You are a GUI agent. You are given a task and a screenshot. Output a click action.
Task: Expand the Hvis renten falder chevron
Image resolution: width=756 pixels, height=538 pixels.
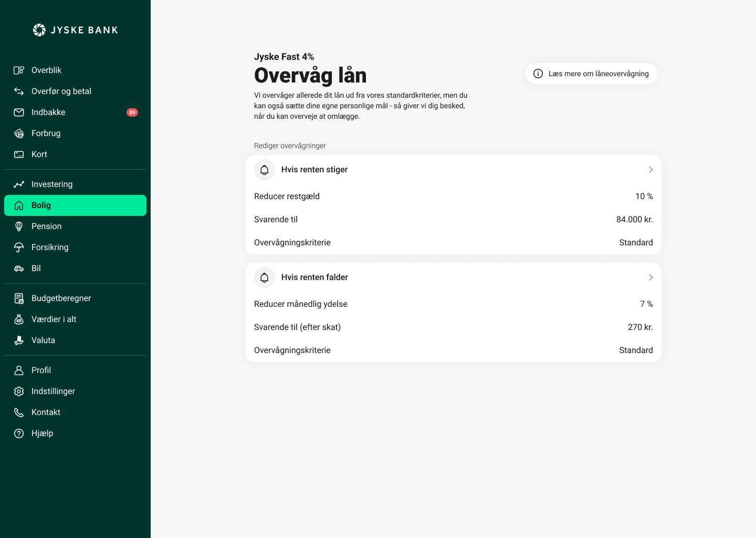(650, 277)
